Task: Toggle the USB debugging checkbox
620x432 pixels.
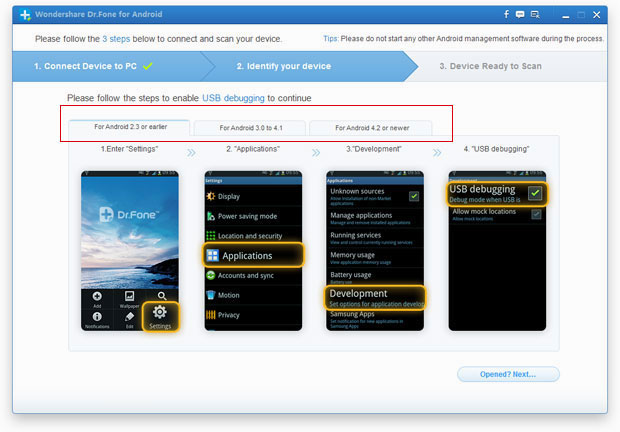Action: click(536, 193)
